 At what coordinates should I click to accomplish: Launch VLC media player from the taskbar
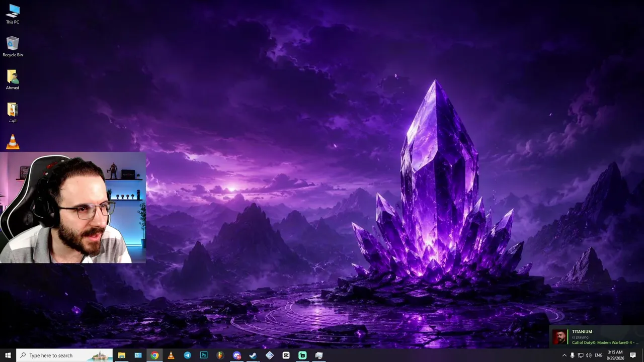coord(171,355)
